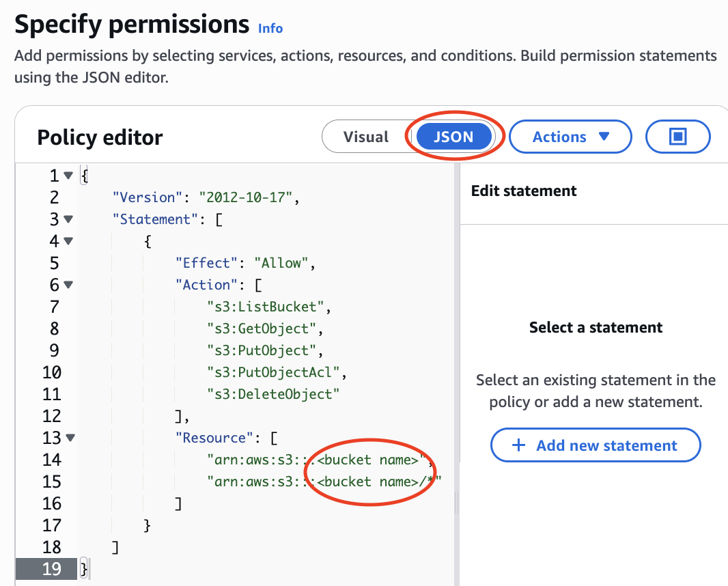This screenshot has height=586, width=728.
Task: Collapse the statement object on line 4
Action: [x=68, y=242]
